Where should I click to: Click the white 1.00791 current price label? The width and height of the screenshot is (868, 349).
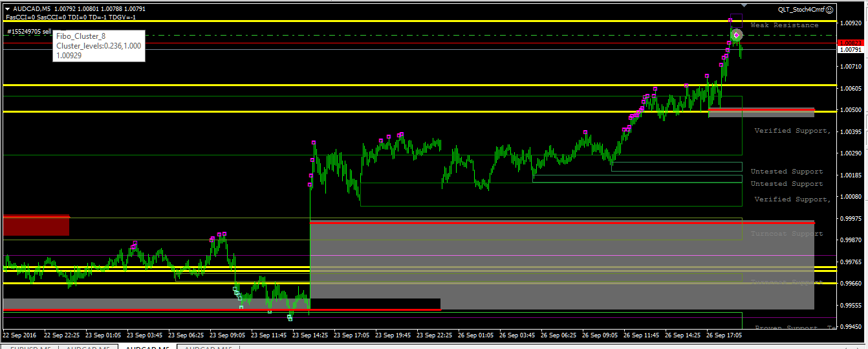(850, 49)
